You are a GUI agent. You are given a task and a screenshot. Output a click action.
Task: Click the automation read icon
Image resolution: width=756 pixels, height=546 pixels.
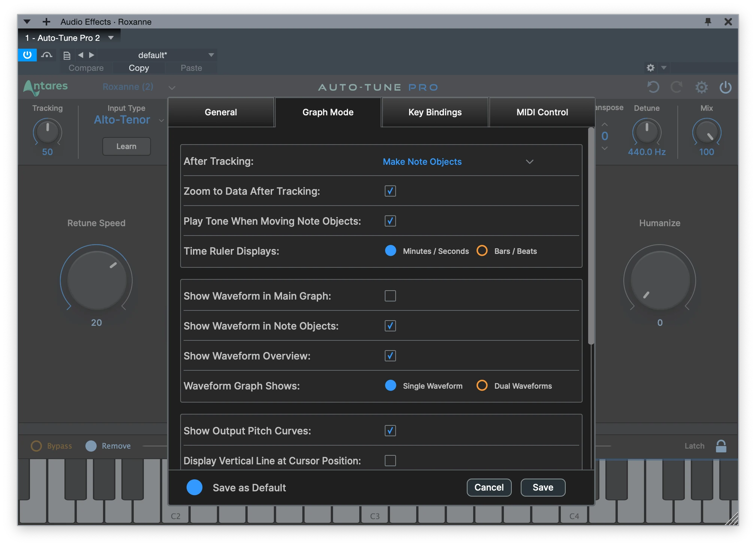click(x=47, y=55)
